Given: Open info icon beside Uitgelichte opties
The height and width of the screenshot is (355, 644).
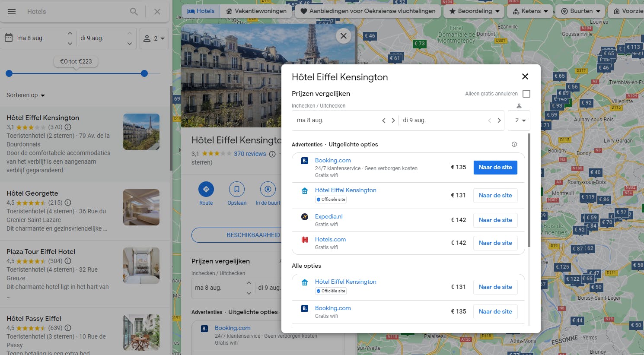Looking at the screenshot, I should (x=514, y=144).
